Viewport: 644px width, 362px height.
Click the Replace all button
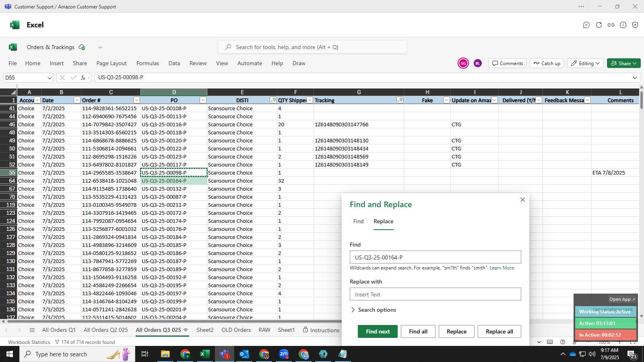(500, 331)
